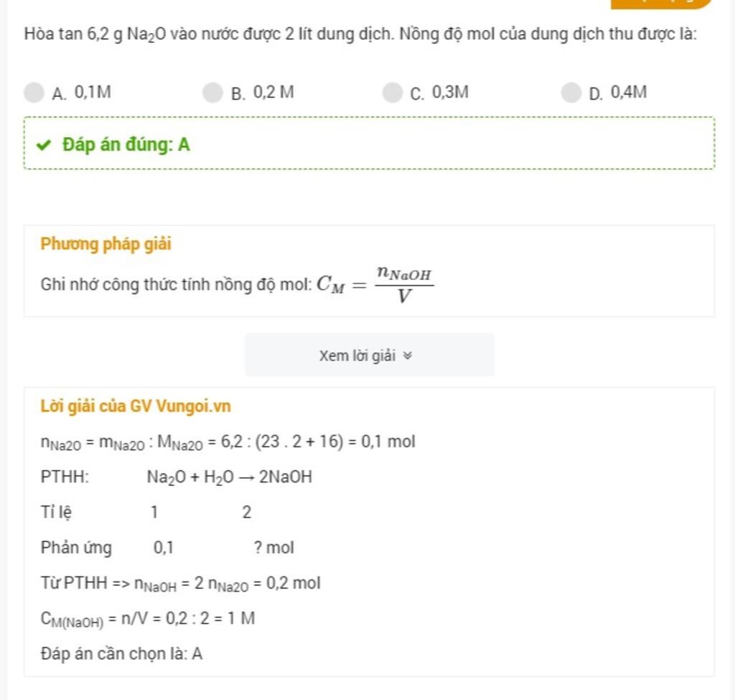Expand the double chevron beside Xem lời giải

[408, 355]
